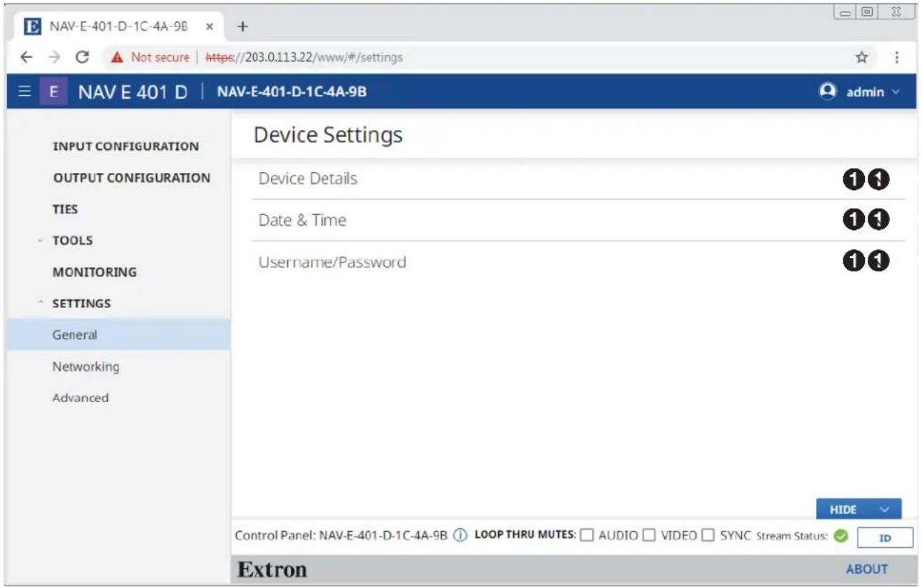Click the control panel info icon
The image size is (922, 588).
coord(461,537)
